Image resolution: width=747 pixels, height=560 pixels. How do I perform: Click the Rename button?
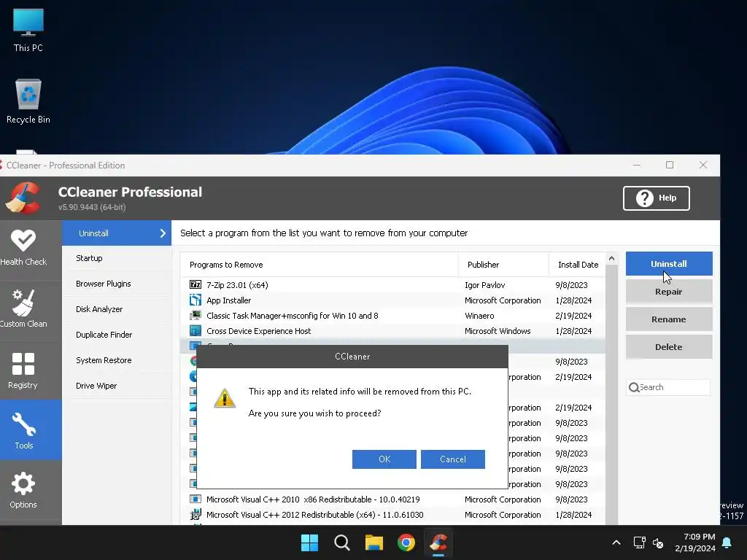669,319
